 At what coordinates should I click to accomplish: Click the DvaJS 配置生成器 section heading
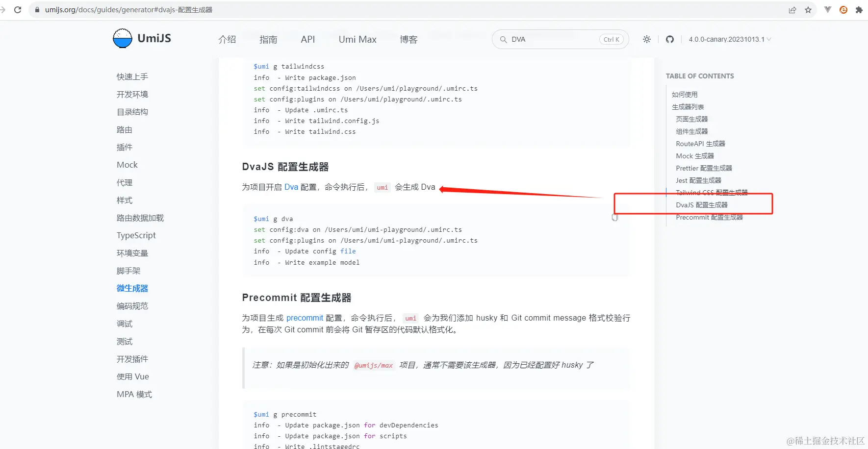click(285, 167)
